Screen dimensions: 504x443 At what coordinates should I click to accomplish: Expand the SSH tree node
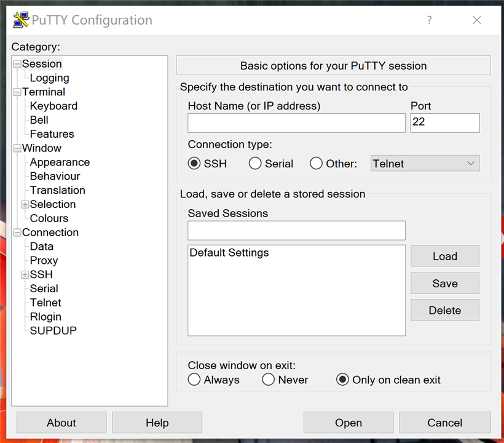pos(25,274)
